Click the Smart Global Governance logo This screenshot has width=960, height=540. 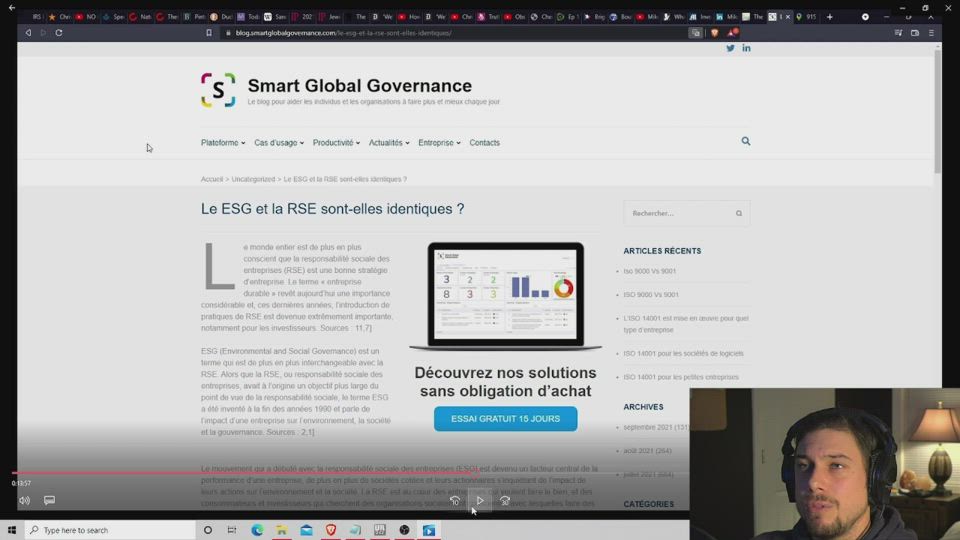pyautogui.click(x=218, y=90)
